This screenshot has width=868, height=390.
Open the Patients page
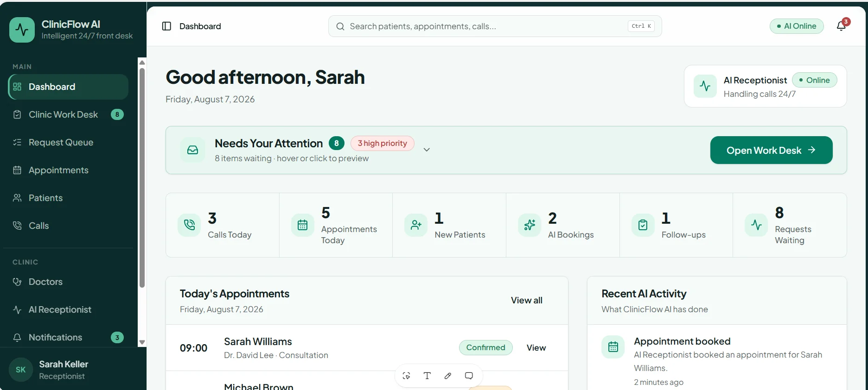(x=68, y=198)
